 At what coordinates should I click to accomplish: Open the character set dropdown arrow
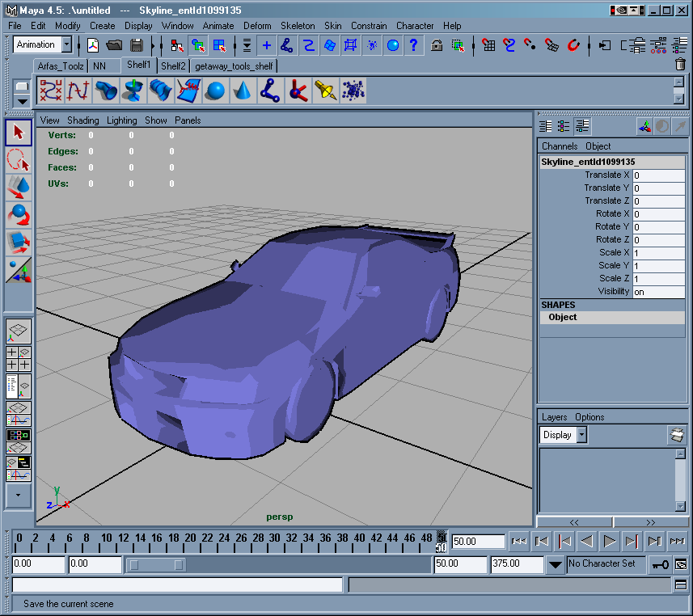click(556, 564)
